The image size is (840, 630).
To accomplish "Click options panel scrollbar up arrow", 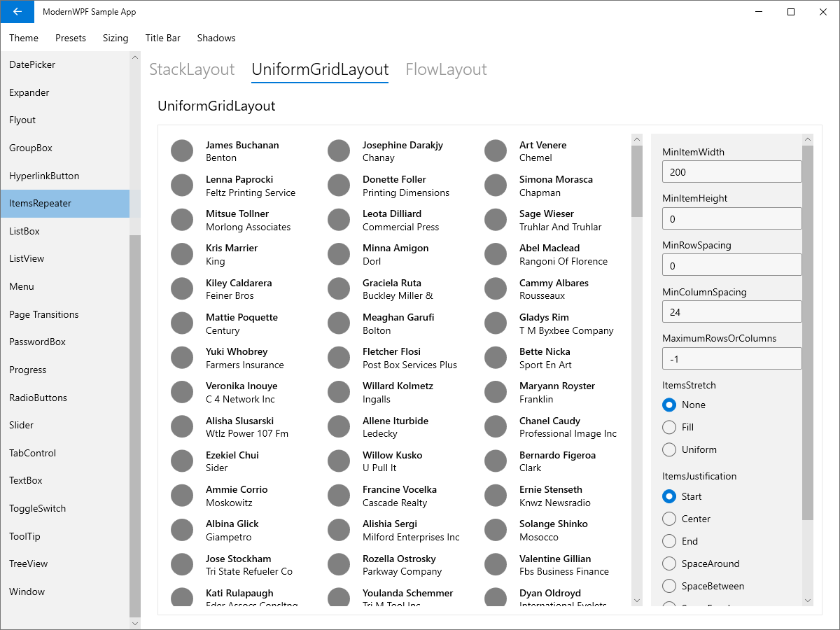I will point(808,139).
